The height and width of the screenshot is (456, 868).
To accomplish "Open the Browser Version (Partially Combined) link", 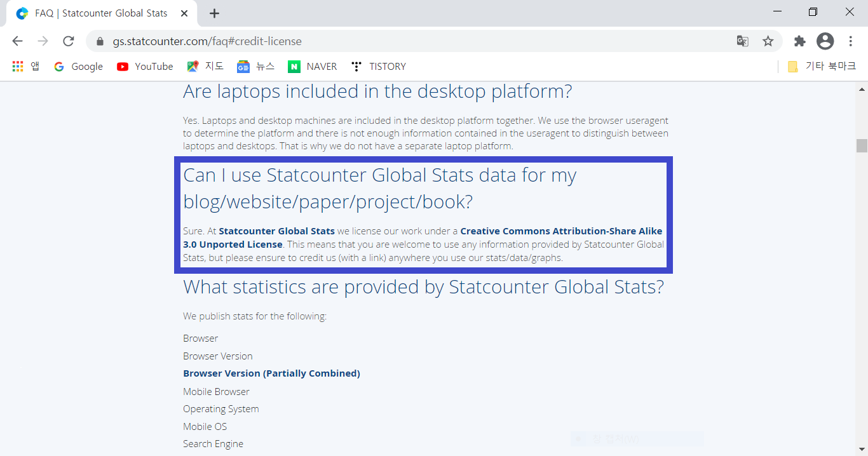I will 271,373.
